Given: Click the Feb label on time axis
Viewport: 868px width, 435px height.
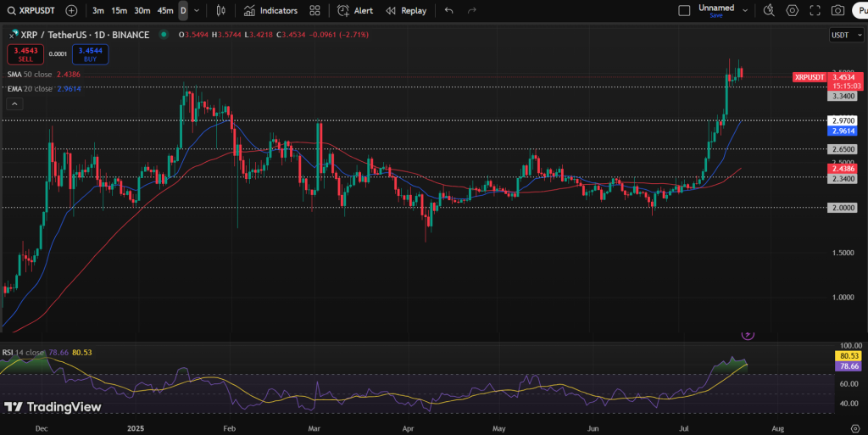Looking at the screenshot, I should tap(229, 428).
